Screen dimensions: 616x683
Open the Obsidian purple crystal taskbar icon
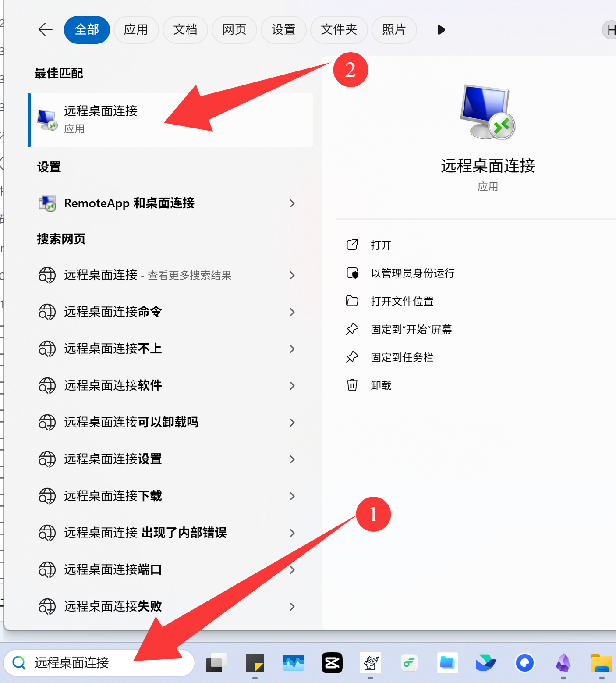click(563, 663)
